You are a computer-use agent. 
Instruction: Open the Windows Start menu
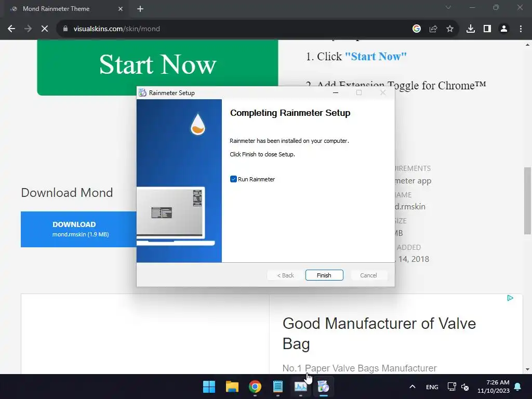[209, 387]
